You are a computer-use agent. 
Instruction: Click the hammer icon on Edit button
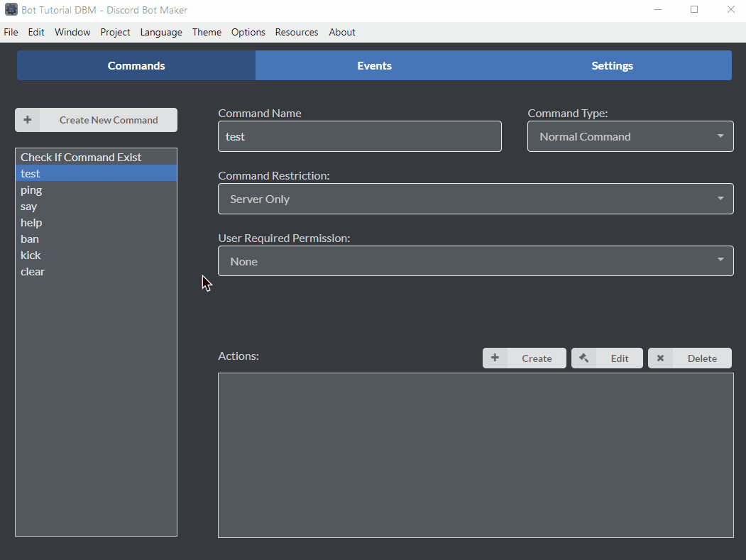click(583, 358)
